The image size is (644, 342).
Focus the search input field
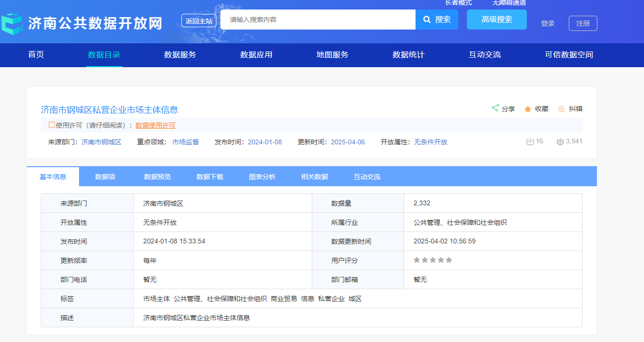pyautogui.click(x=318, y=20)
